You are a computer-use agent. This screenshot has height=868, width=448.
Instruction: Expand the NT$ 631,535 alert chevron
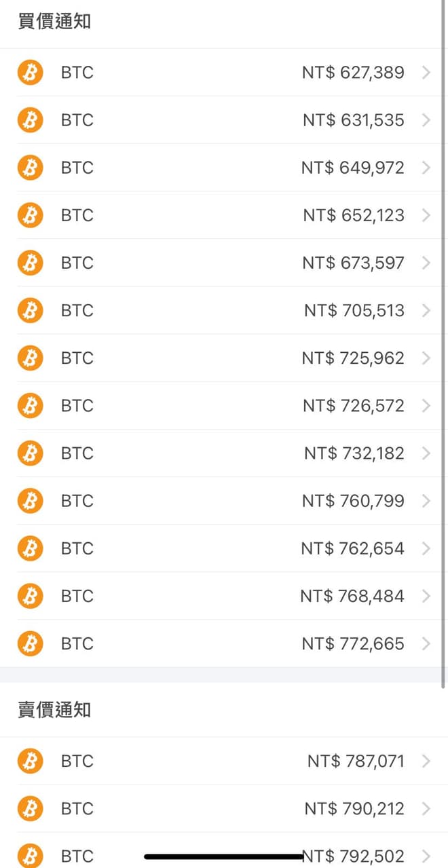point(426,120)
